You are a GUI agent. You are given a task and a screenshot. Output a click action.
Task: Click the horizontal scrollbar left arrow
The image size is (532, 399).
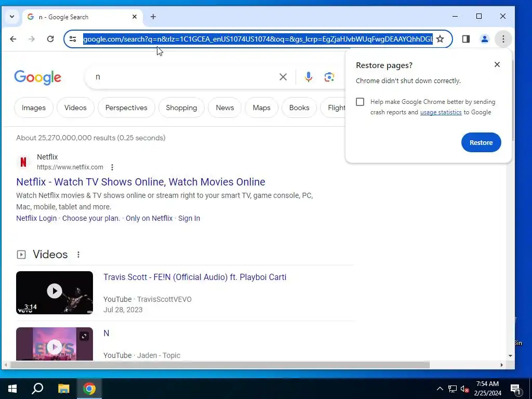6,365
